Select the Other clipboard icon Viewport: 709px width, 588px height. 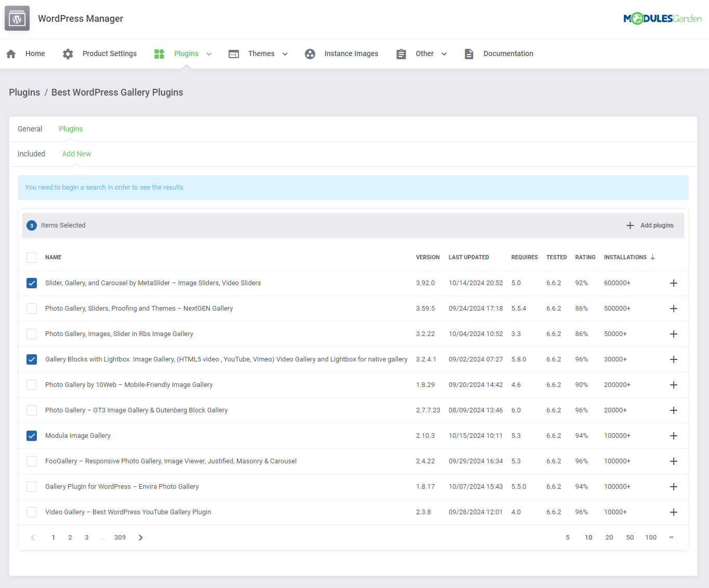click(401, 54)
